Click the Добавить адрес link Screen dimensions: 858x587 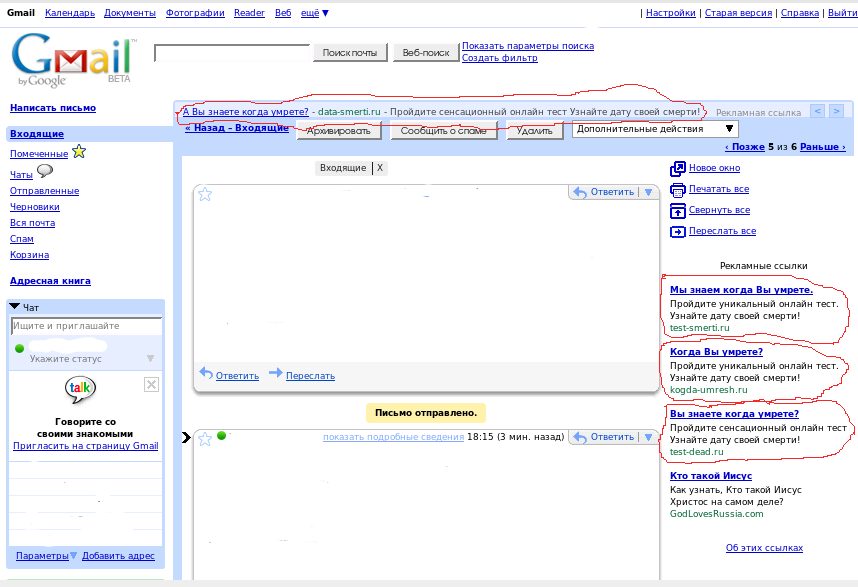(x=118, y=555)
